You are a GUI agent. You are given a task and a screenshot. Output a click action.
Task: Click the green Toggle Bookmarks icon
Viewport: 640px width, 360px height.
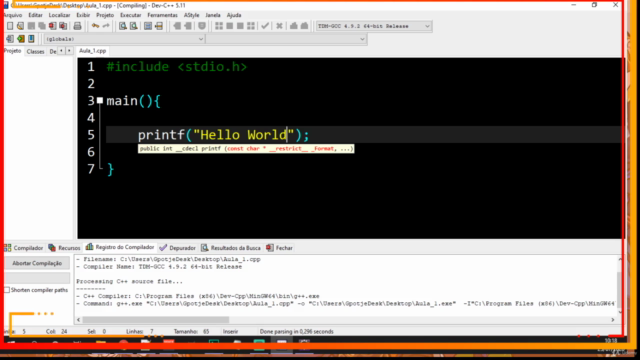(x=20, y=39)
